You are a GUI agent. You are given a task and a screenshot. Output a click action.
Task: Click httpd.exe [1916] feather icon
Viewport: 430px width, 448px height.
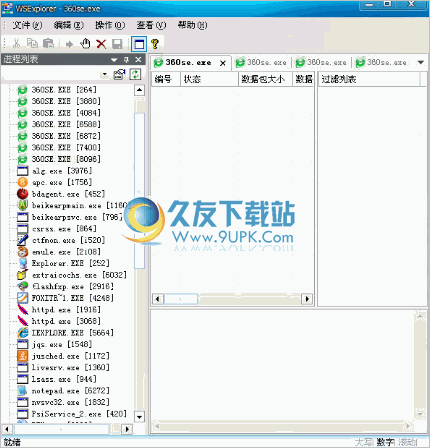pyautogui.click(x=23, y=310)
